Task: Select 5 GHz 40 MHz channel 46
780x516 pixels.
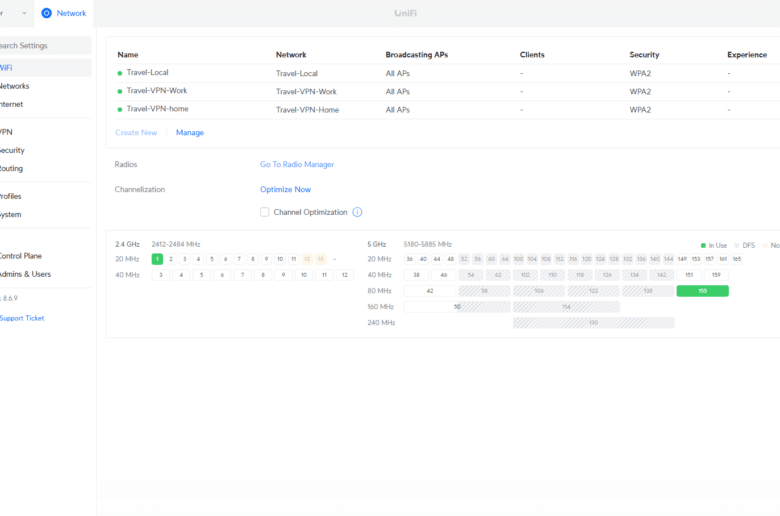Action: pyautogui.click(x=444, y=275)
